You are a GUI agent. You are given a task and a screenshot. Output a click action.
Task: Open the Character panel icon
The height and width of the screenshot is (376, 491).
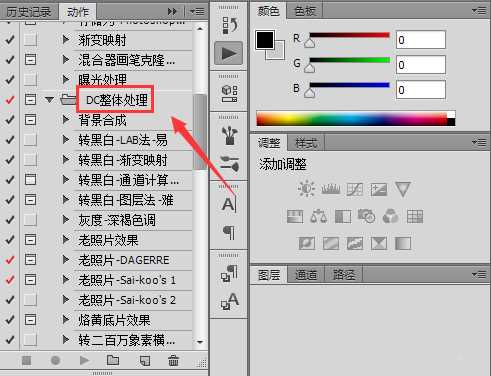click(x=229, y=204)
